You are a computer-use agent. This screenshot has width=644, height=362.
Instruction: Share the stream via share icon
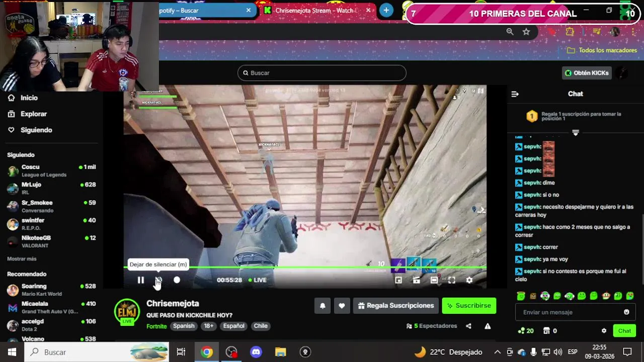tap(468, 326)
